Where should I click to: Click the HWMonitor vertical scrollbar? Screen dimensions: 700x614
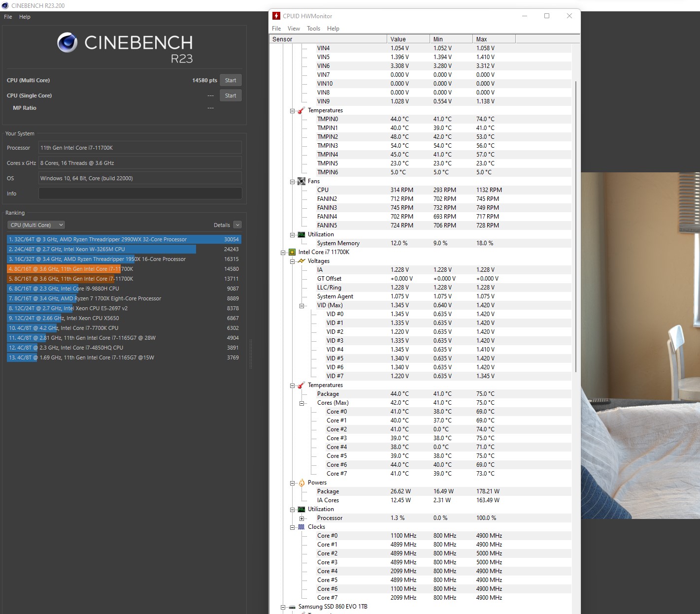[575, 226]
